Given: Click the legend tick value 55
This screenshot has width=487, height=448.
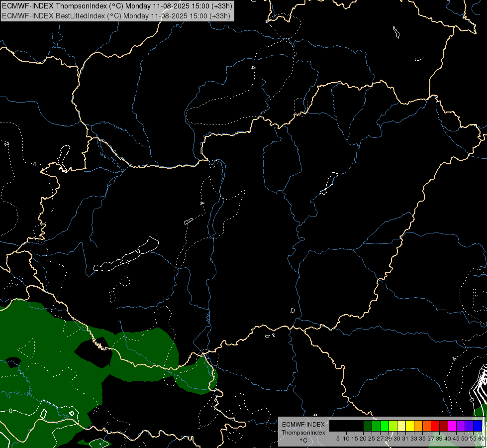Looking at the screenshot, I should click(473, 439).
